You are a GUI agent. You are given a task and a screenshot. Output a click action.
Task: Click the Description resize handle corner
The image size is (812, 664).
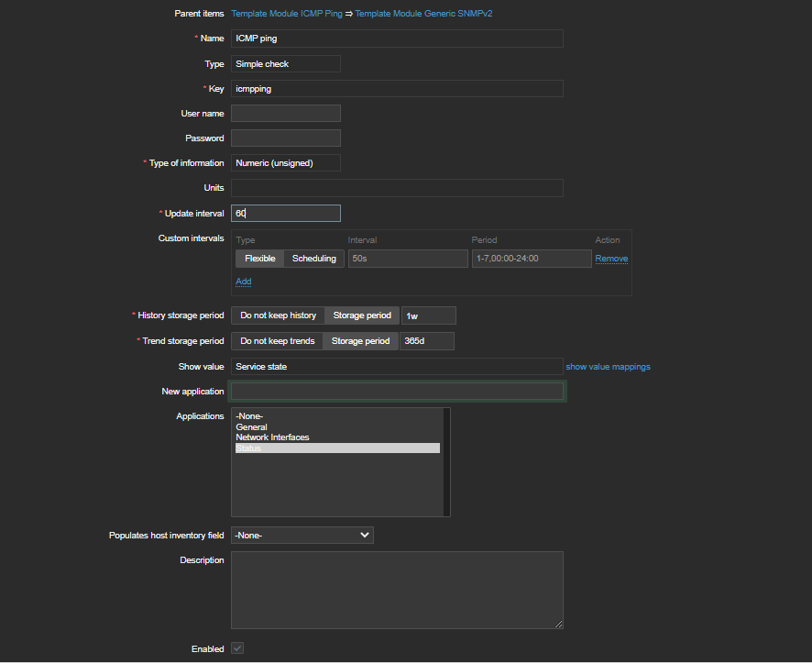558,624
